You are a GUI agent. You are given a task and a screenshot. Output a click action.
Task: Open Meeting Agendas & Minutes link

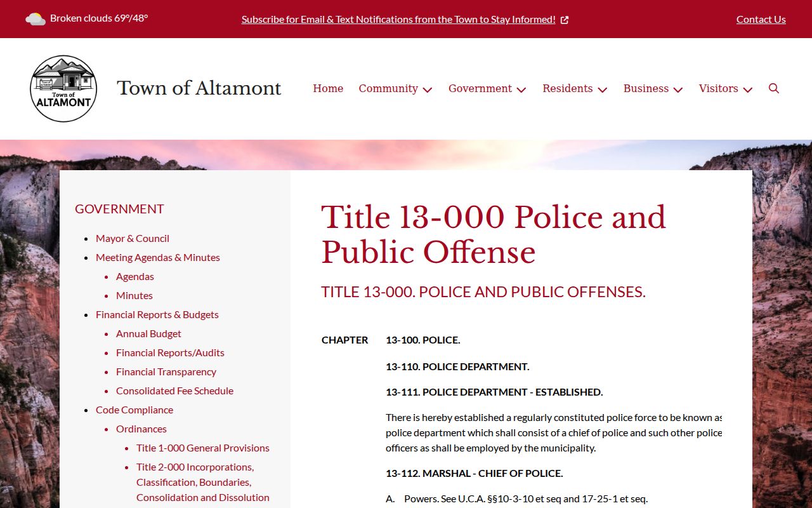coord(158,257)
